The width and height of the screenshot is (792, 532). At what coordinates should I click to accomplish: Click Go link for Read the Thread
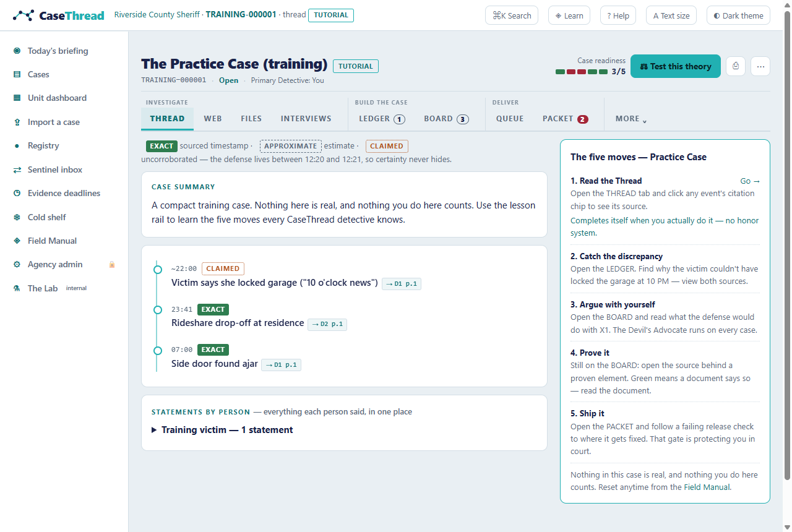750,181
